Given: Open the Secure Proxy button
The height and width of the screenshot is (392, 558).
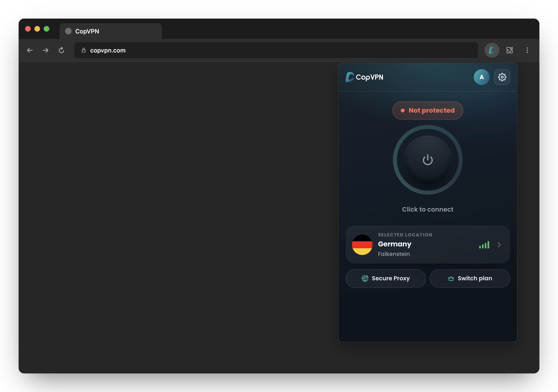Looking at the screenshot, I should (x=385, y=278).
